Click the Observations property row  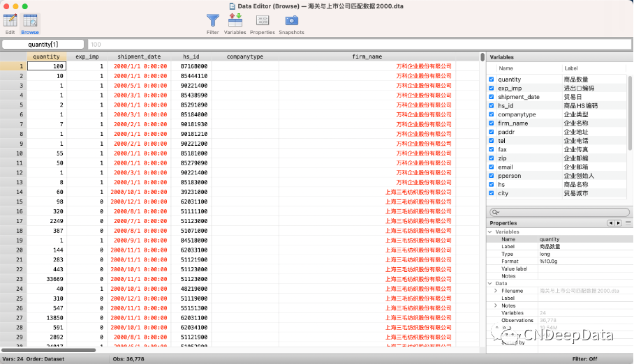(559, 320)
